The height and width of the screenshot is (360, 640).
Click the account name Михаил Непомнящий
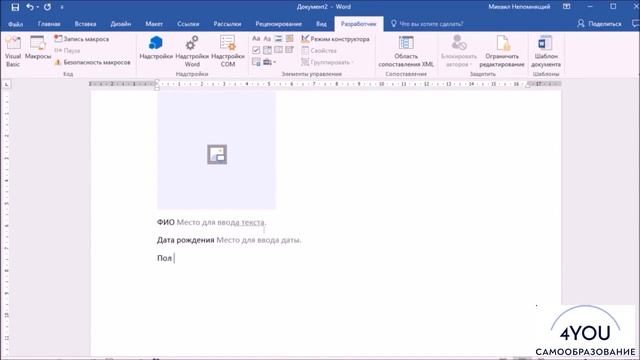[x=519, y=7]
